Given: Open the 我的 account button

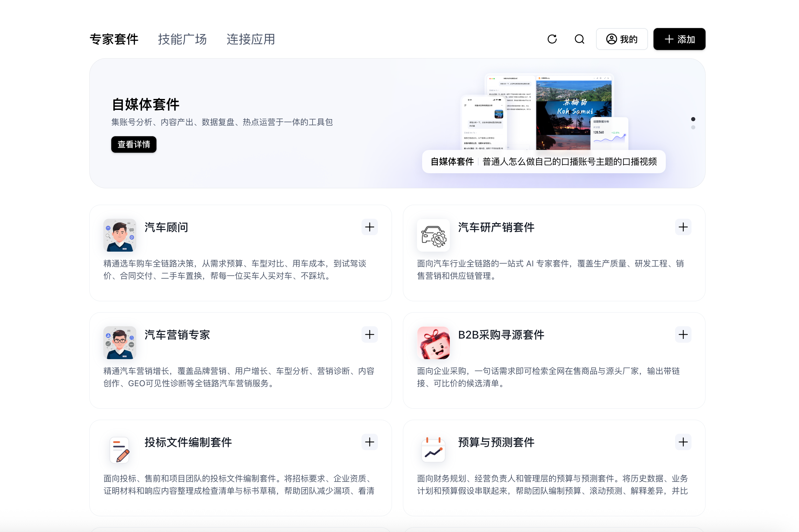Looking at the screenshot, I should click(x=622, y=39).
